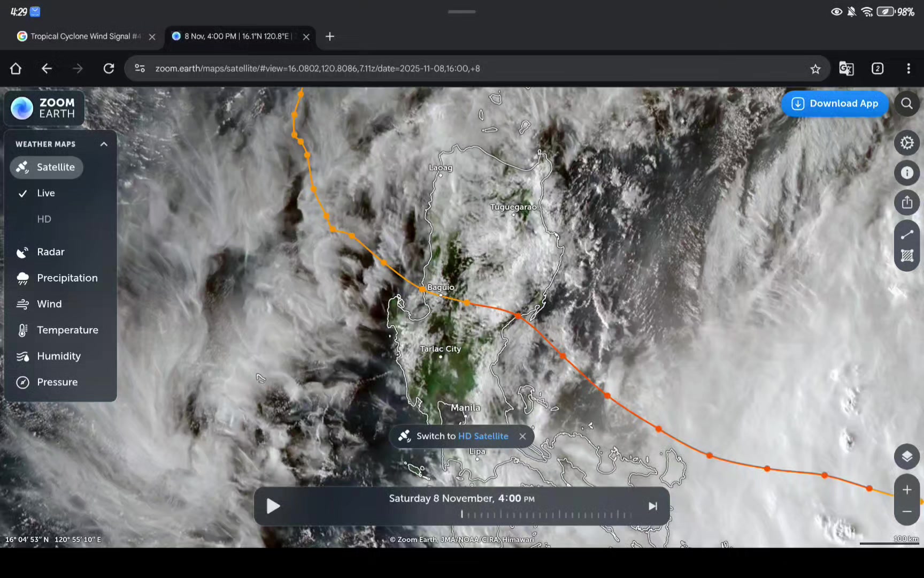Viewport: 924px width, 578px height.
Task: Click the HD Satellite link in the prompt
Action: click(483, 436)
